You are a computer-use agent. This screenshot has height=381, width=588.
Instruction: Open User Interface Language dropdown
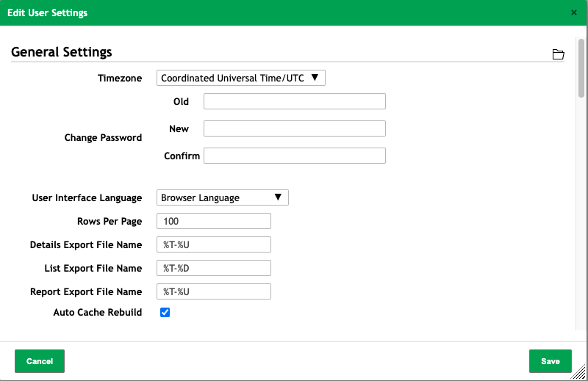[x=223, y=197]
